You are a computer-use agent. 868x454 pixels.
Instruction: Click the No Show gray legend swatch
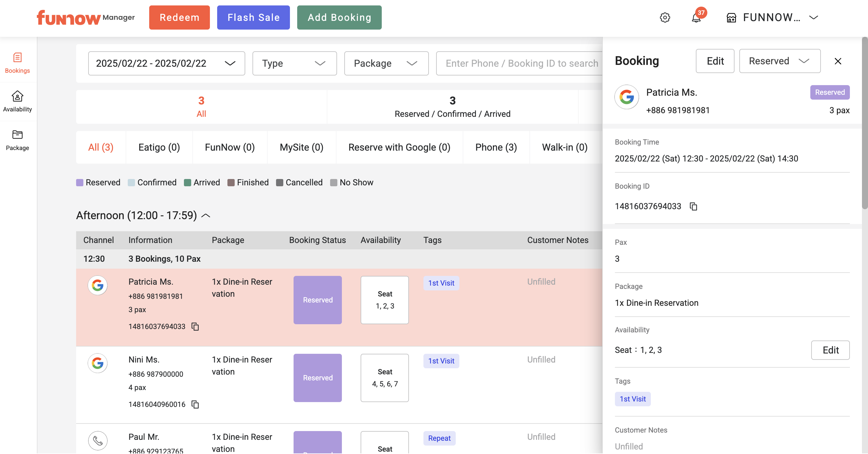coord(334,183)
